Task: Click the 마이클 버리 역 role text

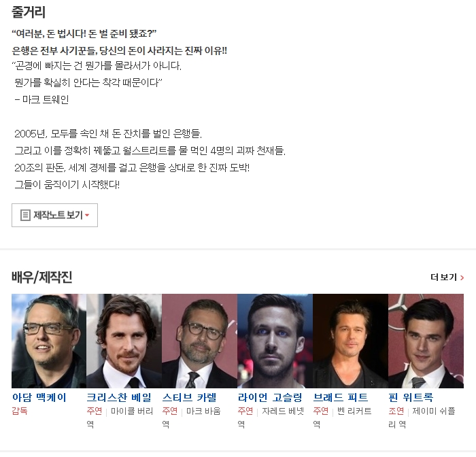Action: (x=120, y=418)
